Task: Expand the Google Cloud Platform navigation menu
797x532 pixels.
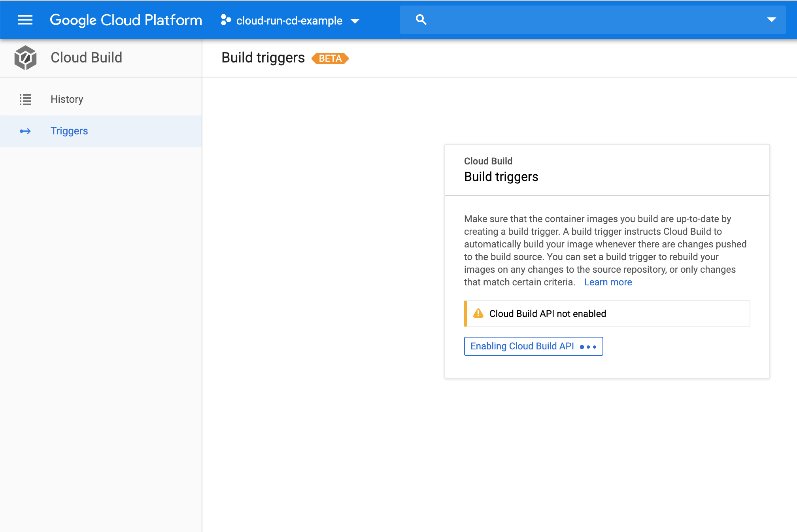Action: pos(25,20)
